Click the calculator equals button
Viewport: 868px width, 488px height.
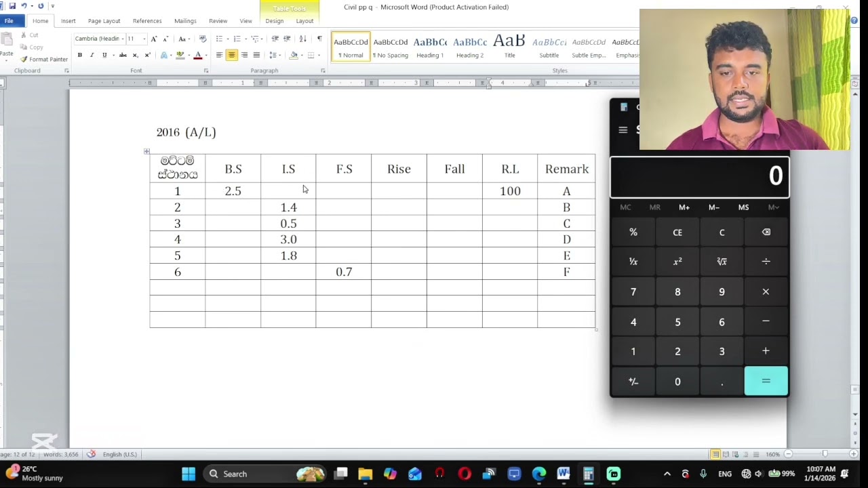[x=766, y=381]
